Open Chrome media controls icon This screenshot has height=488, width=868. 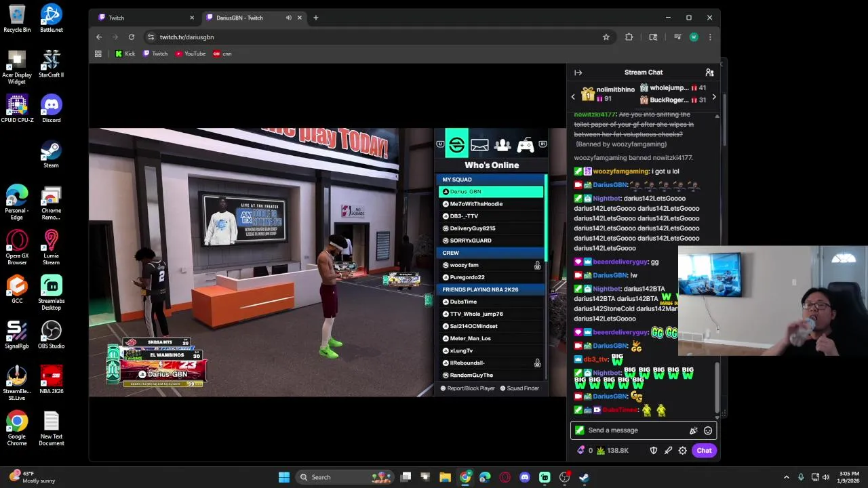point(677,37)
